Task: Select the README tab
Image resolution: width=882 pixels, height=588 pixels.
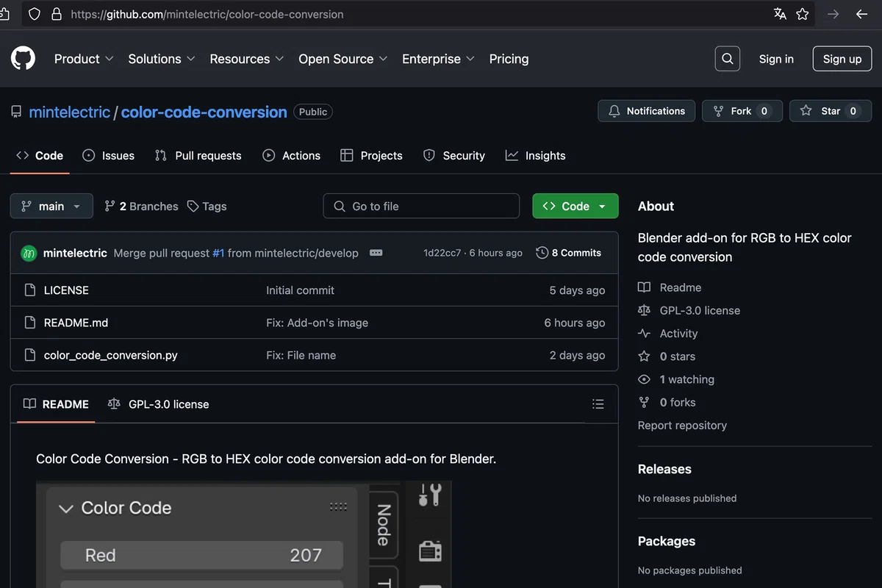Action: [x=56, y=404]
